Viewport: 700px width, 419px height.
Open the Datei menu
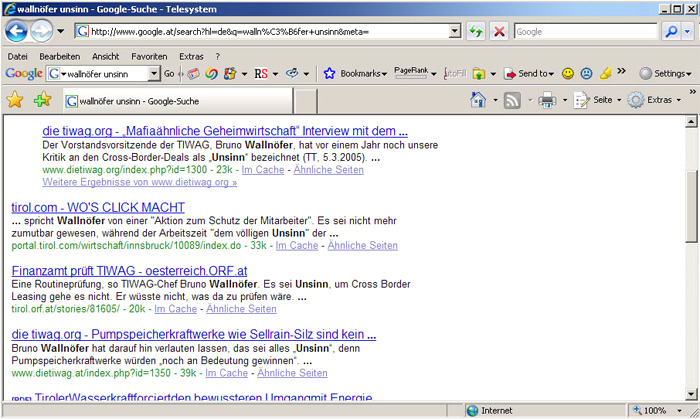17,56
